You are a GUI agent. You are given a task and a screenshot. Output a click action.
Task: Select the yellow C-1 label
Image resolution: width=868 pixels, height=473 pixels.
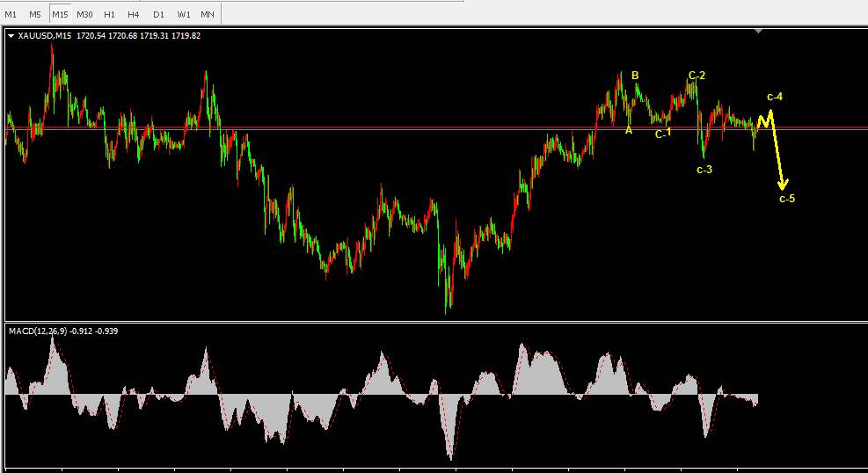point(663,134)
